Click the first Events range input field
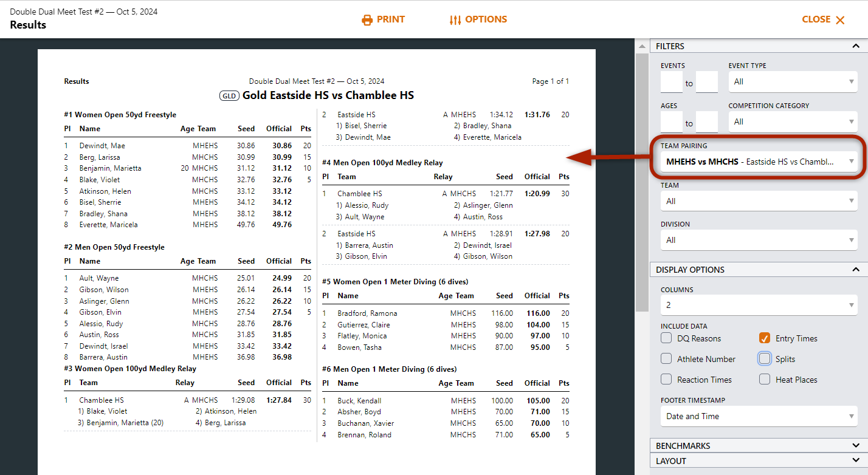868x475 pixels. pos(672,82)
